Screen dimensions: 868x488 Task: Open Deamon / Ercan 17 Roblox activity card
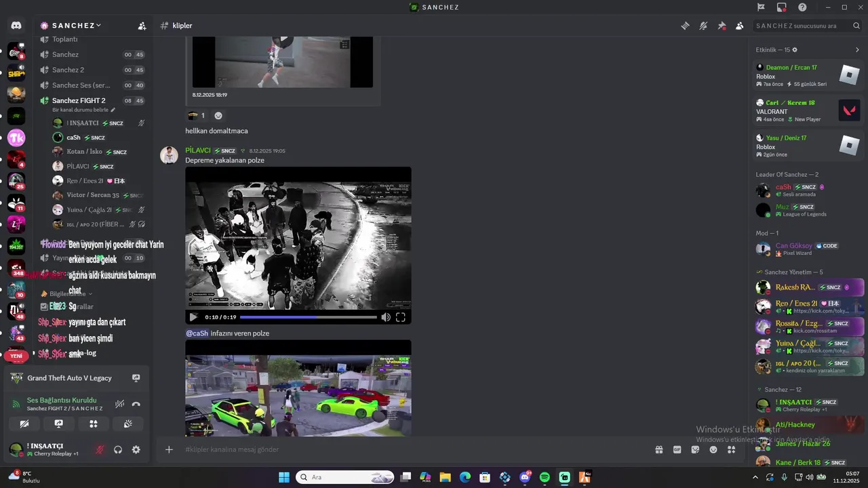point(808,75)
